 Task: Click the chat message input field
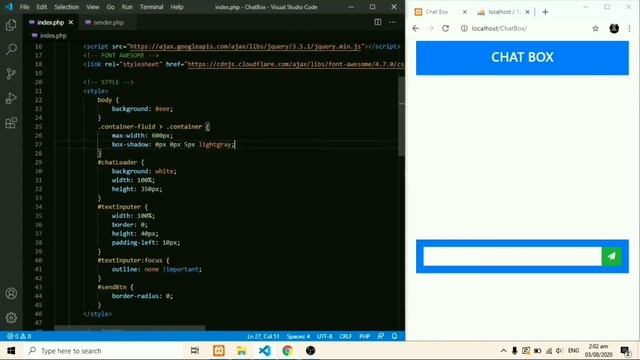point(513,256)
